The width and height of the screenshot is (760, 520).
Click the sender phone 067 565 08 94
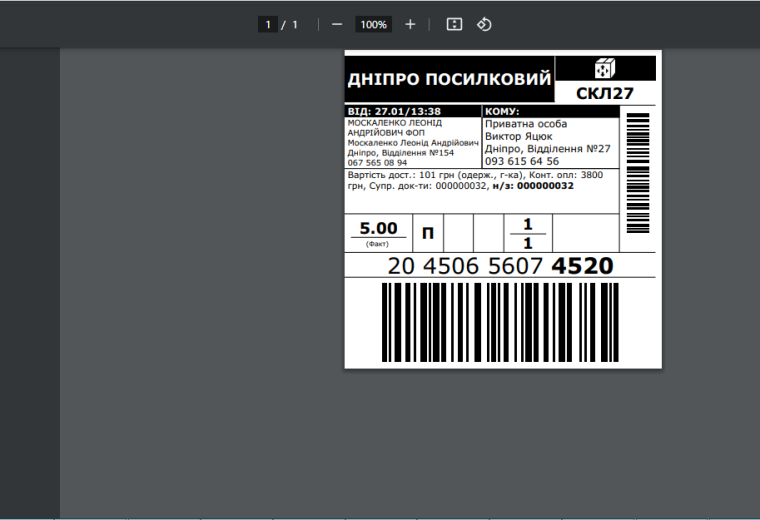(377, 162)
